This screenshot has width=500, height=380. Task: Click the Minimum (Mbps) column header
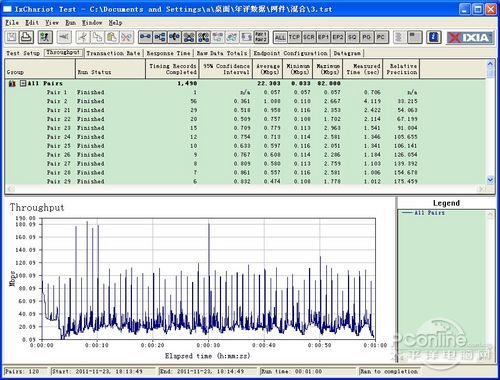[x=298, y=69]
